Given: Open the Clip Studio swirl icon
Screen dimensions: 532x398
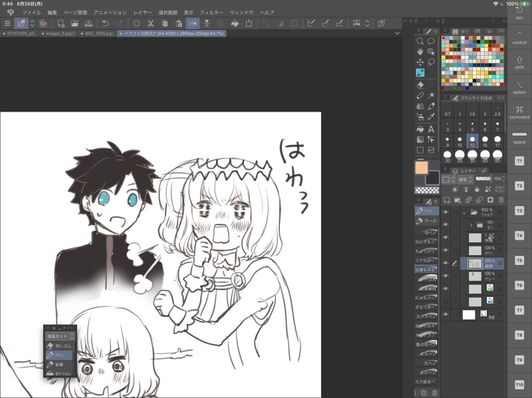Looking at the screenshot, I should click(10, 13).
